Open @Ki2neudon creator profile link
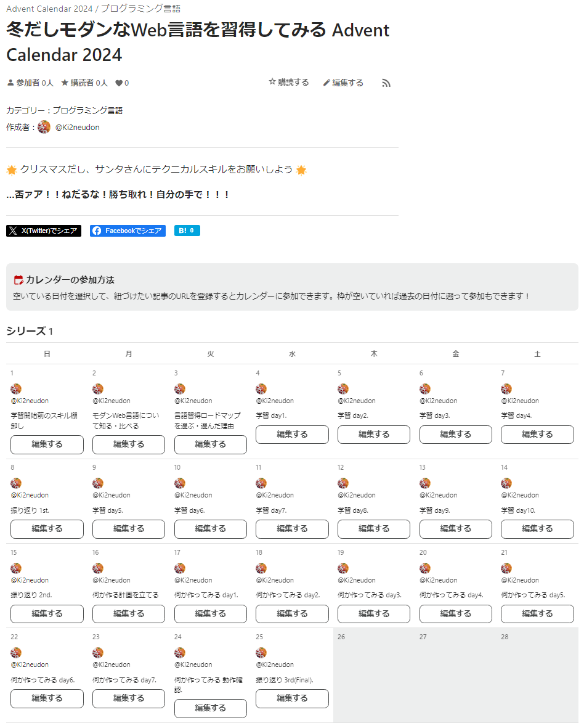 tap(77, 127)
